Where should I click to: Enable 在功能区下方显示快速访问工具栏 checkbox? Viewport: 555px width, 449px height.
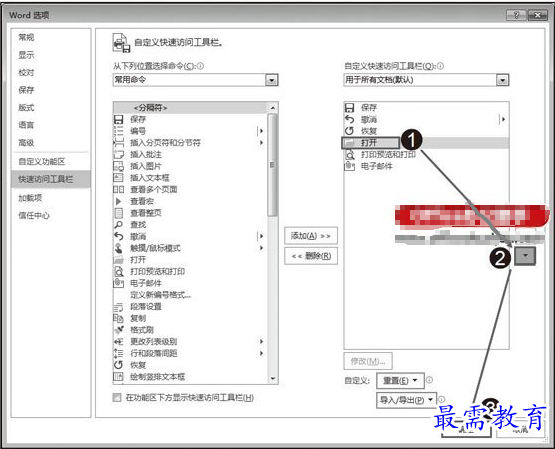pos(117,397)
